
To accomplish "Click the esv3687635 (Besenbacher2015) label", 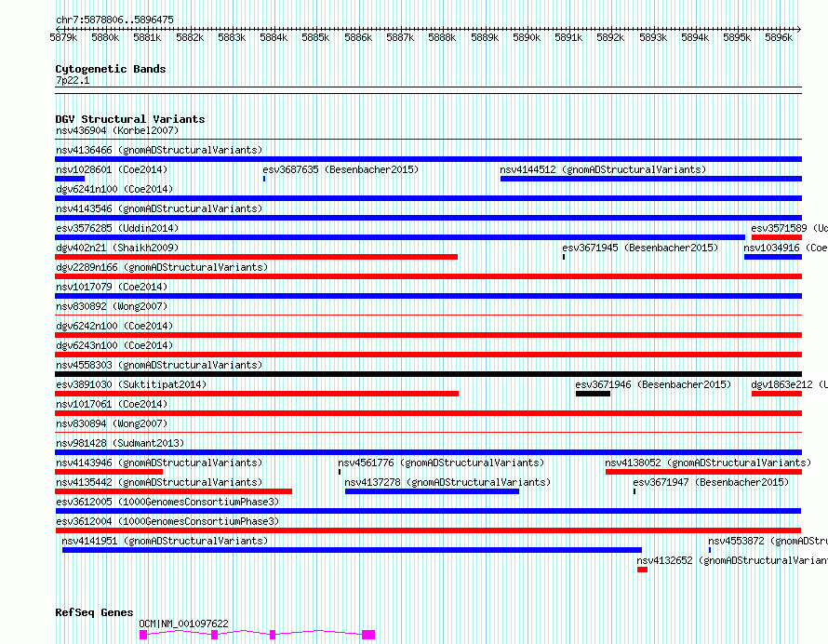I will 341,169.
